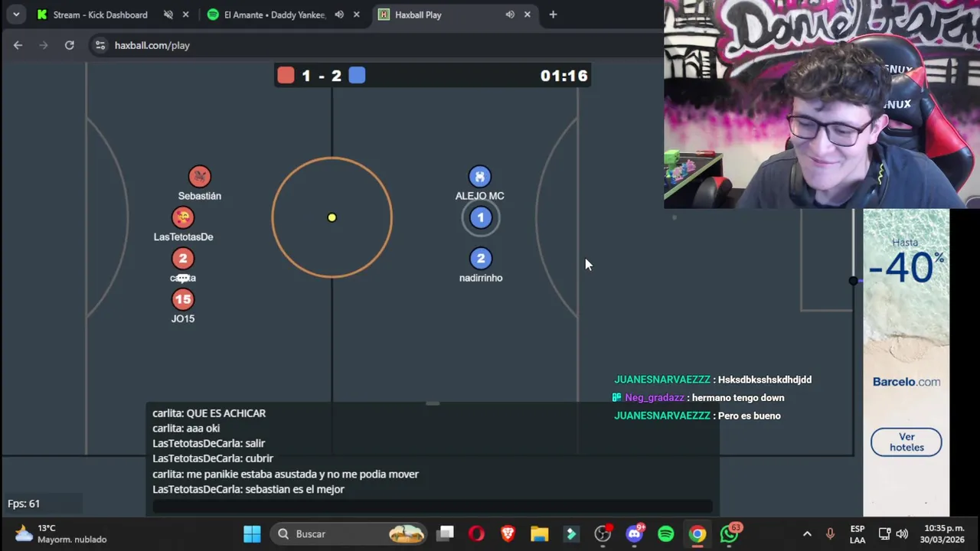980x551 pixels.
Task: Open the weather widget showing 13°C
Action: click(x=61, y=533)
